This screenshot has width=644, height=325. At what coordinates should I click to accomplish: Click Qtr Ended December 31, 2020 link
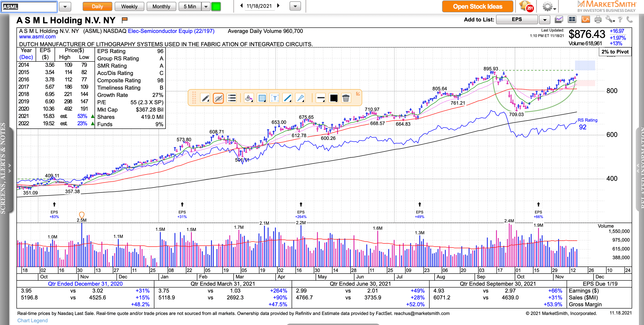click(x=85, y=283)
